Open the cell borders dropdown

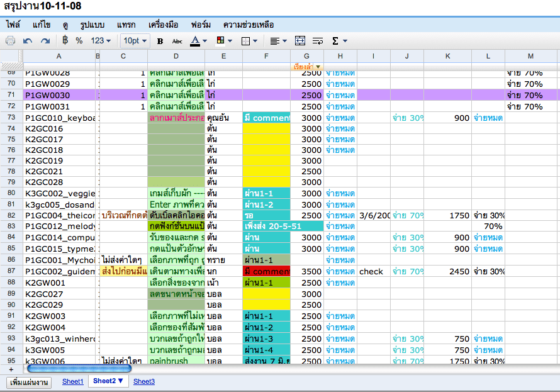[x=249, y=41]
